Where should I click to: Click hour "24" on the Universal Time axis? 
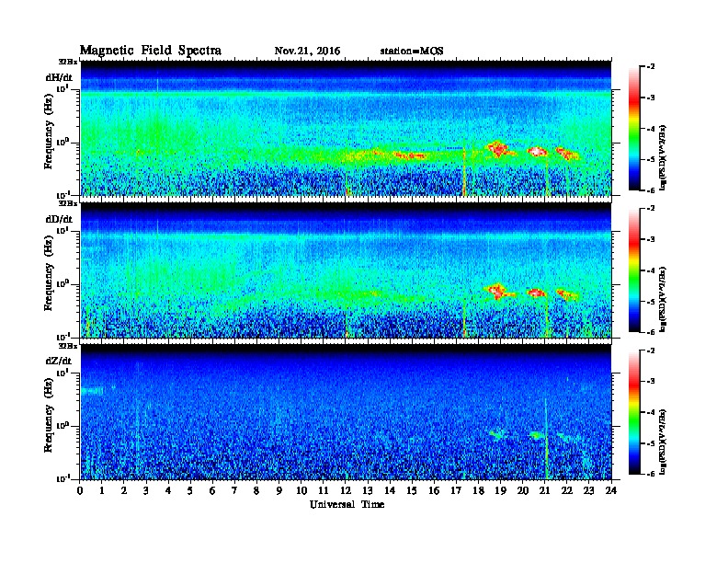[x=611, y=490]
